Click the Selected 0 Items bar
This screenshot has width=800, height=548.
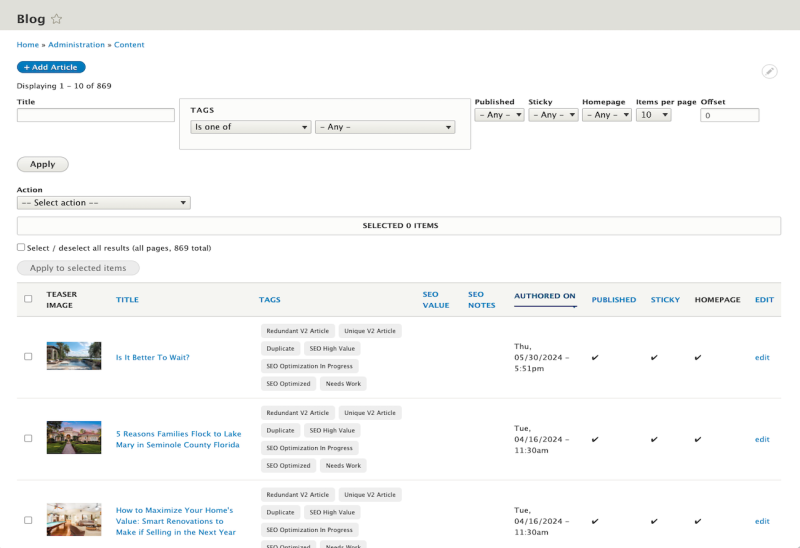click(399, 226)
